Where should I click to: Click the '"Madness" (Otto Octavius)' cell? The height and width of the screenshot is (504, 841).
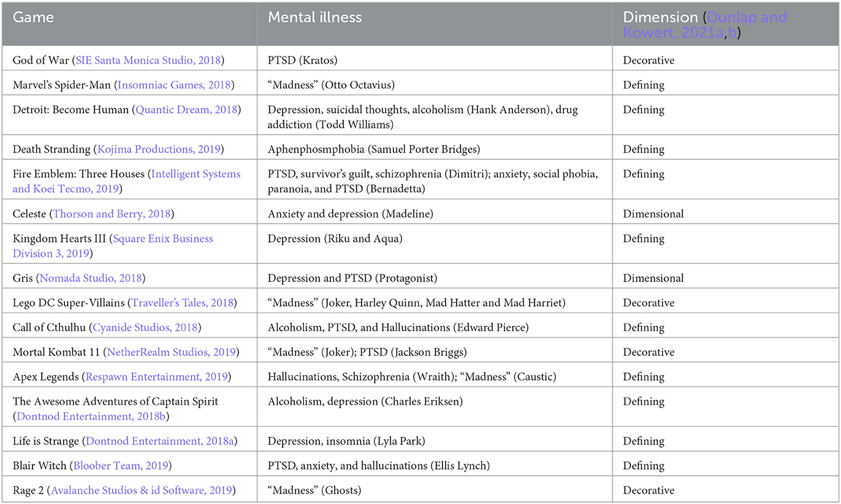332,85
